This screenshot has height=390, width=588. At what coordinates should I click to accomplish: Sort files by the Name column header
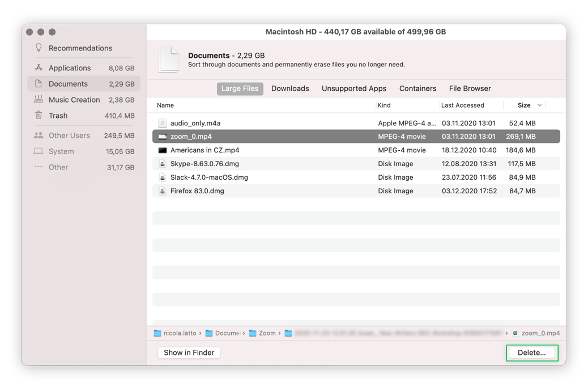pos(164,105)
